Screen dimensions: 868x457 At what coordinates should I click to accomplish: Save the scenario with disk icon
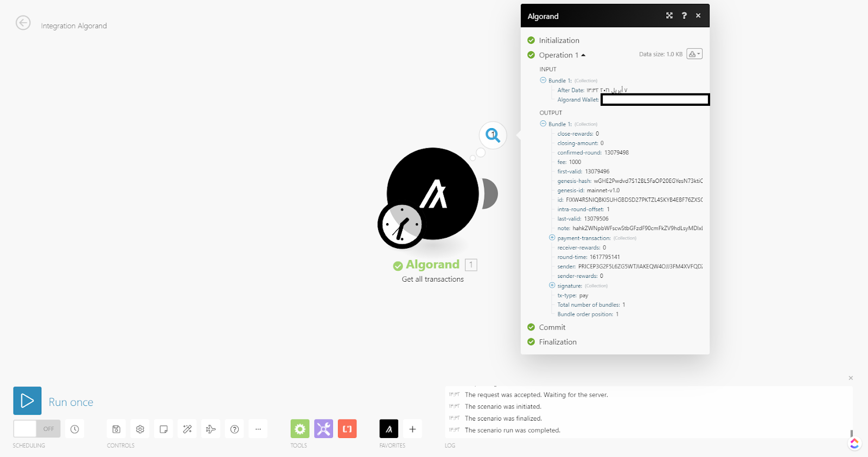[x=116, y=429]
